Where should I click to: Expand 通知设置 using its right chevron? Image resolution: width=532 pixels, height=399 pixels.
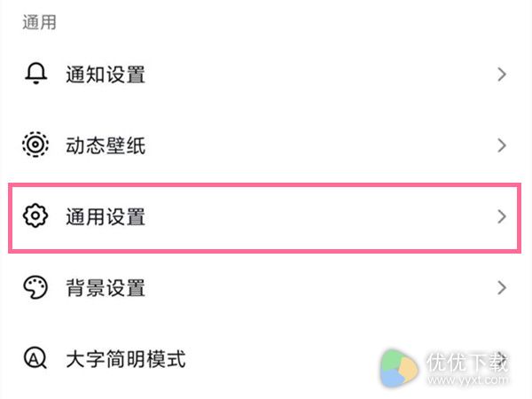(x=502, y=74)
